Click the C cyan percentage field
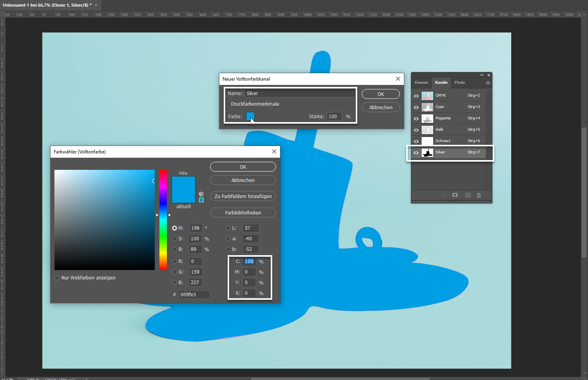 [249, 261]
